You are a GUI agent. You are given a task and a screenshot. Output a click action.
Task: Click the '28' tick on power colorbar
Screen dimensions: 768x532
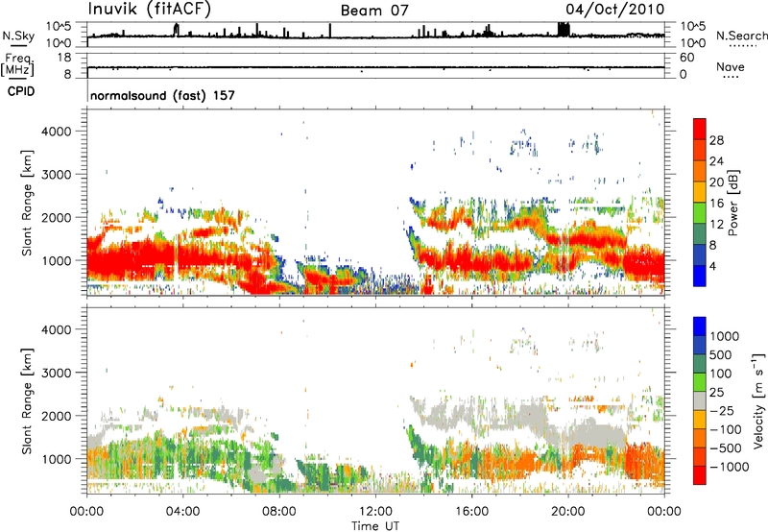716,140
